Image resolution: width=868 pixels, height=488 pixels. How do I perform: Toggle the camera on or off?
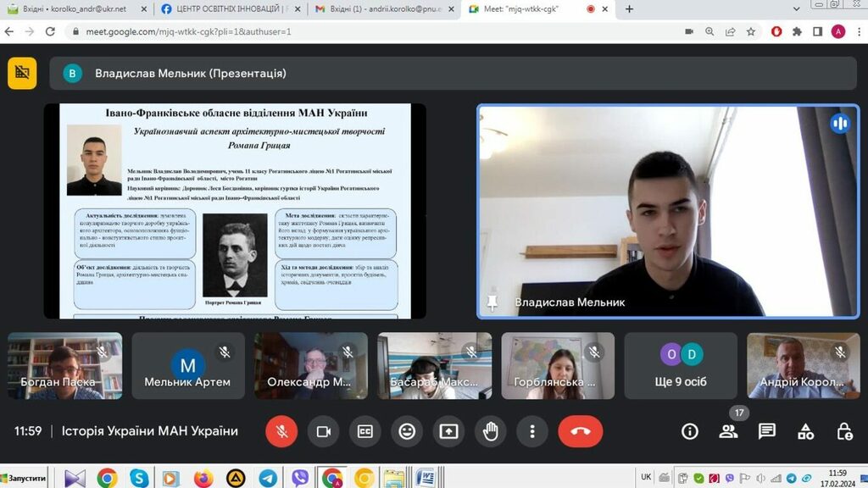pyautogui.click(x=323, y=431)
